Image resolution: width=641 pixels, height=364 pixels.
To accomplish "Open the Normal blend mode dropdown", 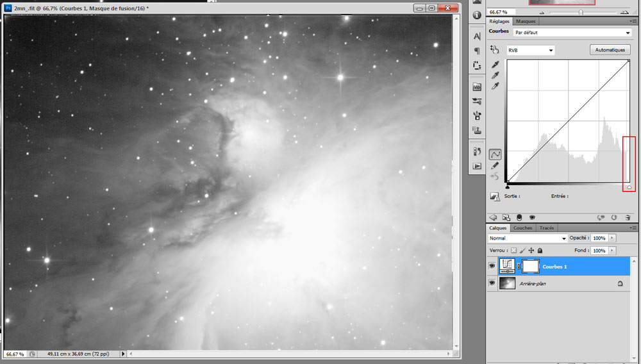I will pyautogui.click(x=528, y=238).
